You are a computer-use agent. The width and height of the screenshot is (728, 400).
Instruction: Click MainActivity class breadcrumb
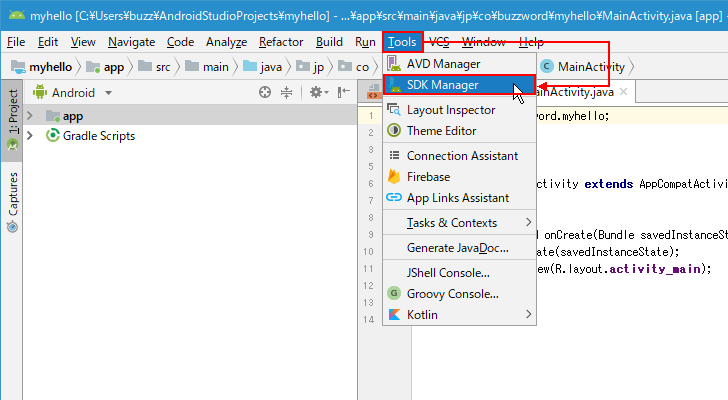pos(583,67)
